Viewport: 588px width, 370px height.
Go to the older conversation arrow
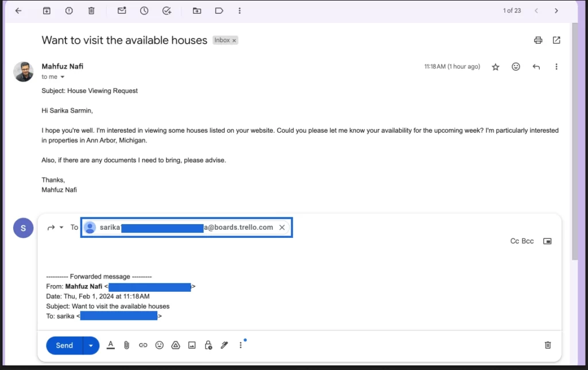(556, 10)
